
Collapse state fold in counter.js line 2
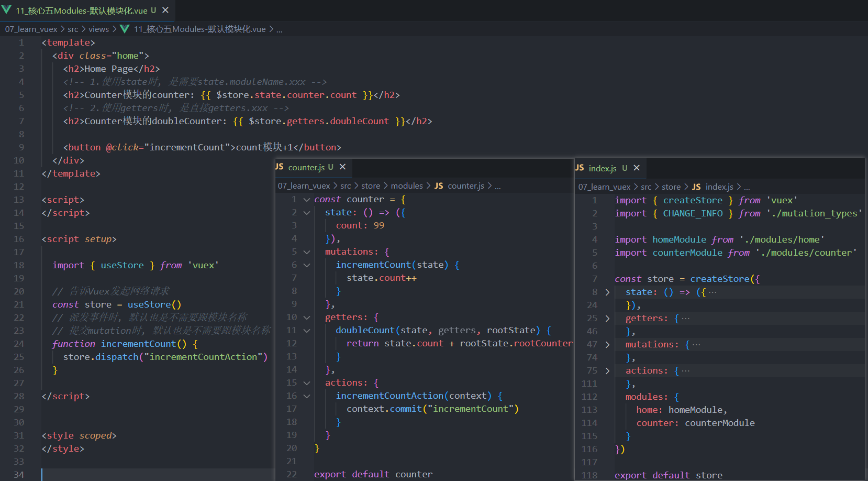[x=307, y=213]
